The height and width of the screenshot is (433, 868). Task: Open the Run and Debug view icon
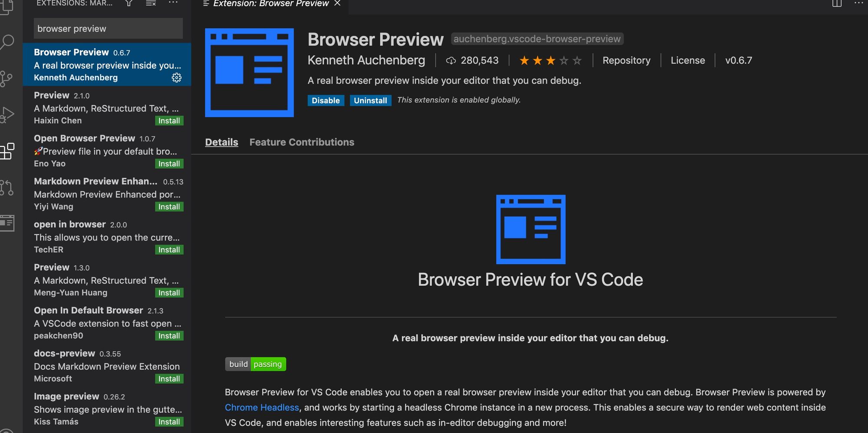(x=6, y=115)
